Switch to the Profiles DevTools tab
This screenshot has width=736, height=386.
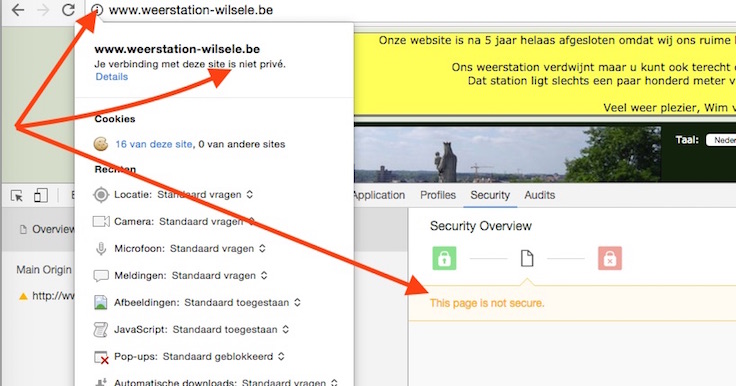click(x=438, y=195)
